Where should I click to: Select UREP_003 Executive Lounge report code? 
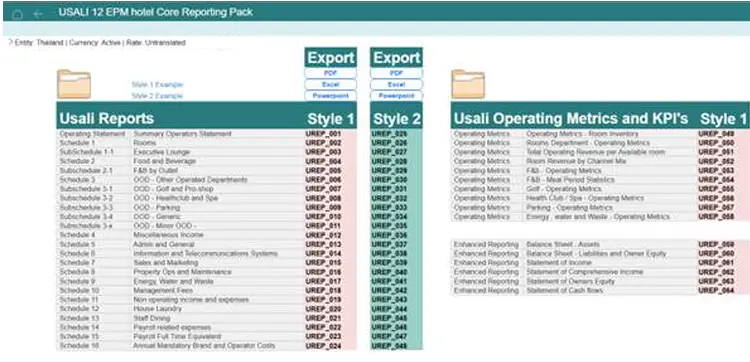tap(323, 152)
